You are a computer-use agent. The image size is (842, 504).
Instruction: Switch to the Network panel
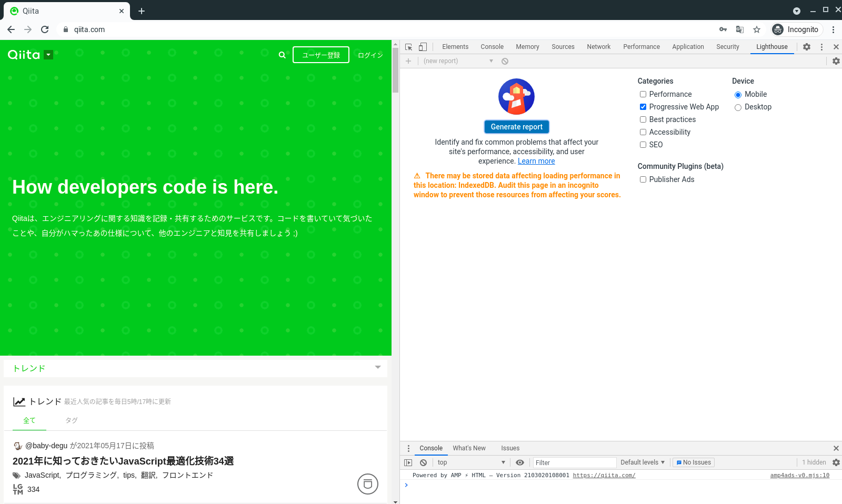(599, 47)
